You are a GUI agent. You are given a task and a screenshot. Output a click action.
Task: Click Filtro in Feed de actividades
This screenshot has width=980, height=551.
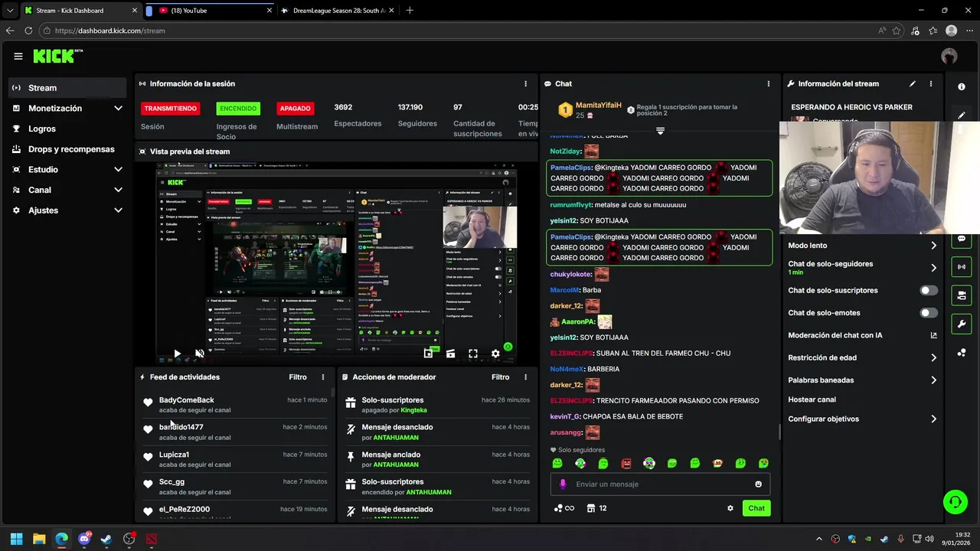(x=298, y=377)
